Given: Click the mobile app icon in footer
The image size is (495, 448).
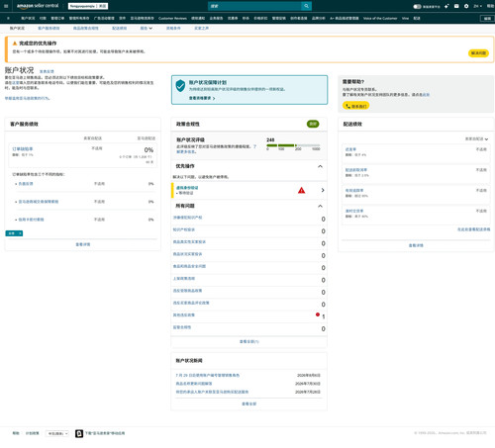Looking at the screenshot, I should [79, 433].
